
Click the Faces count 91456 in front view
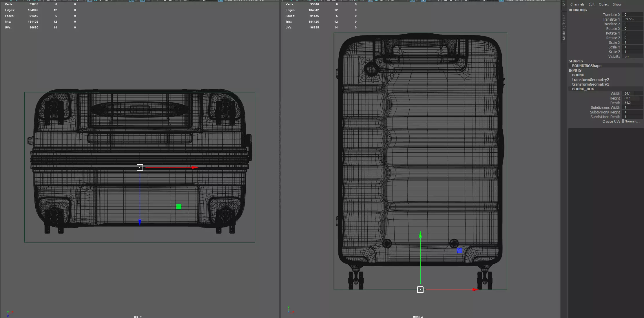(314, 16)
